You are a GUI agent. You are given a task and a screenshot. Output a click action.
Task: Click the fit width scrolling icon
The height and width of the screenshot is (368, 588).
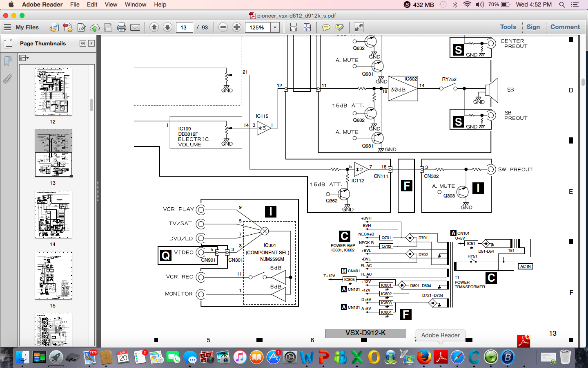coord(294,27)
